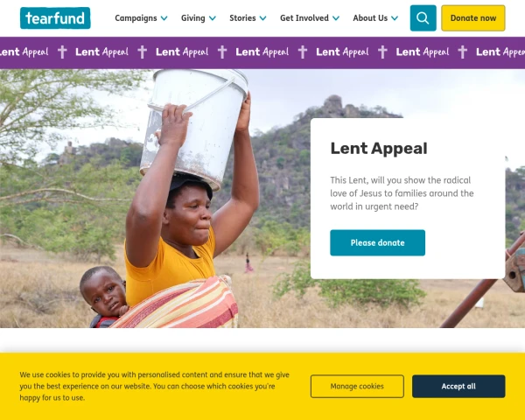Expand the Get Involved chevron
525x420 pixels.
pos(336,18)
